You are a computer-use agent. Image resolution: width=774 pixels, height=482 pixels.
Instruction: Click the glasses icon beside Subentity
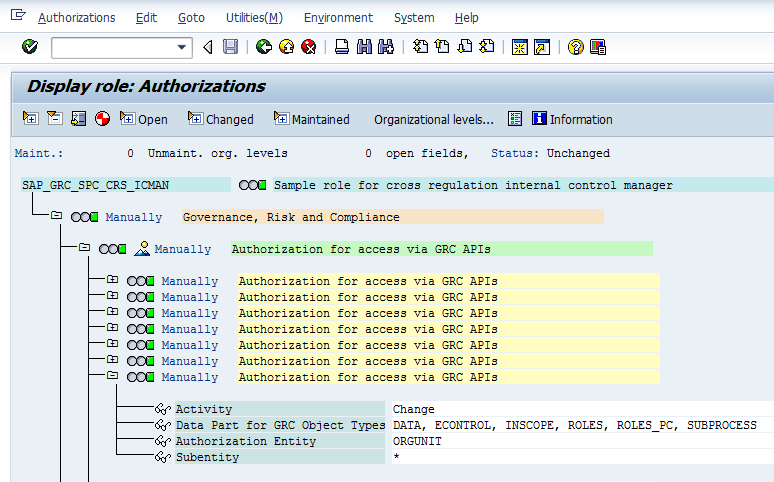click(163, 457)
